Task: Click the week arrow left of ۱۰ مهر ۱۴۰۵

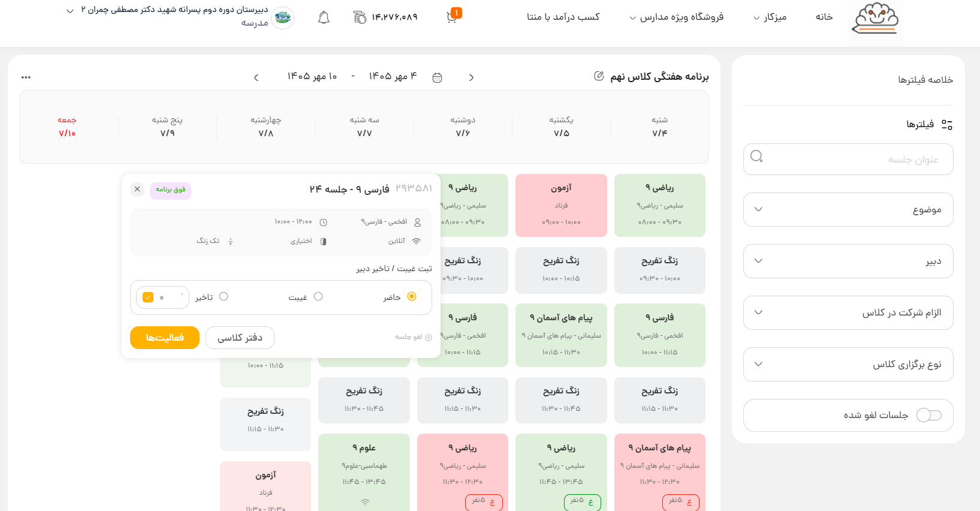Action: 257,77
